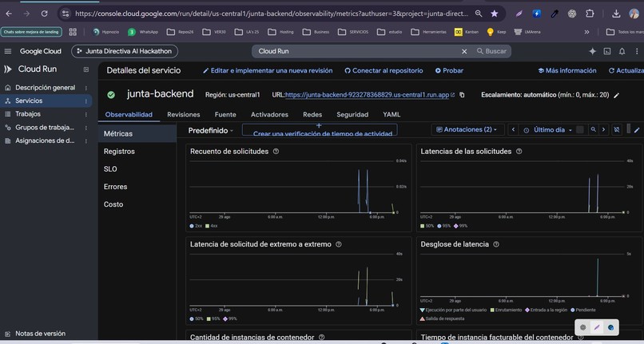The image size is (644, 344).
Task: Go to Descripción general in the sidebar
Action: 46,88
